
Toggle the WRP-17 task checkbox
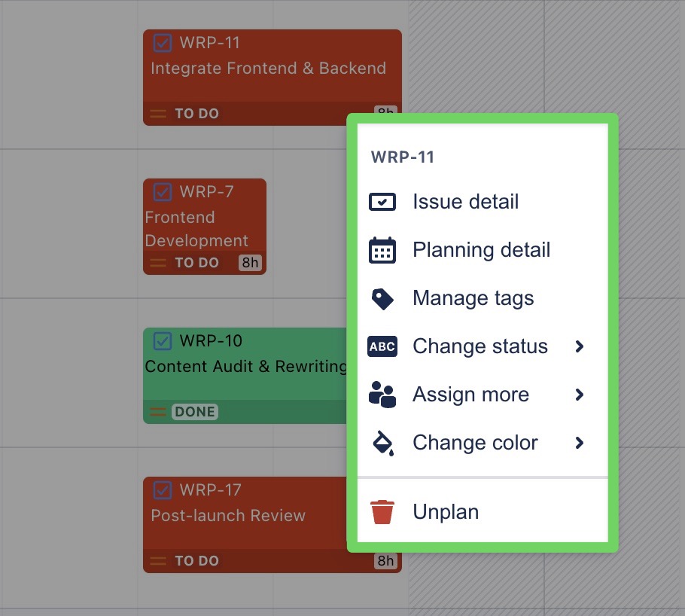163,490
